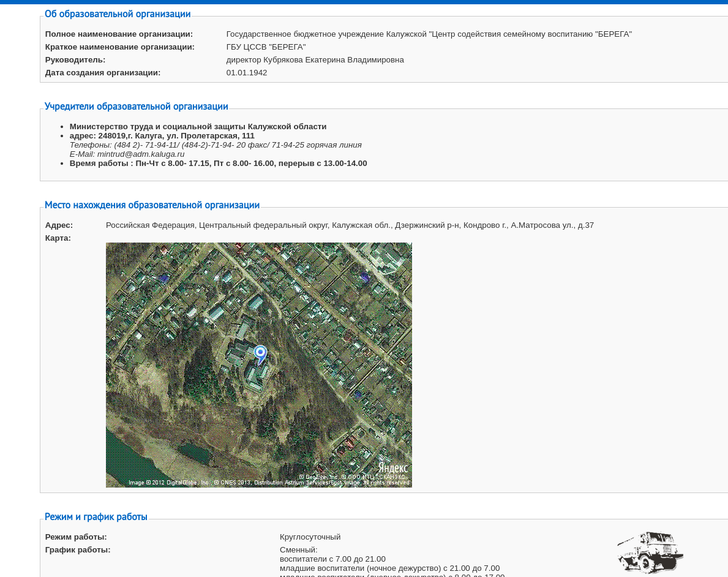Click the short name 'ГБУ ЦССВ "БЕРЕГА"'
The image size is (728, 577).
click(266, 47)
